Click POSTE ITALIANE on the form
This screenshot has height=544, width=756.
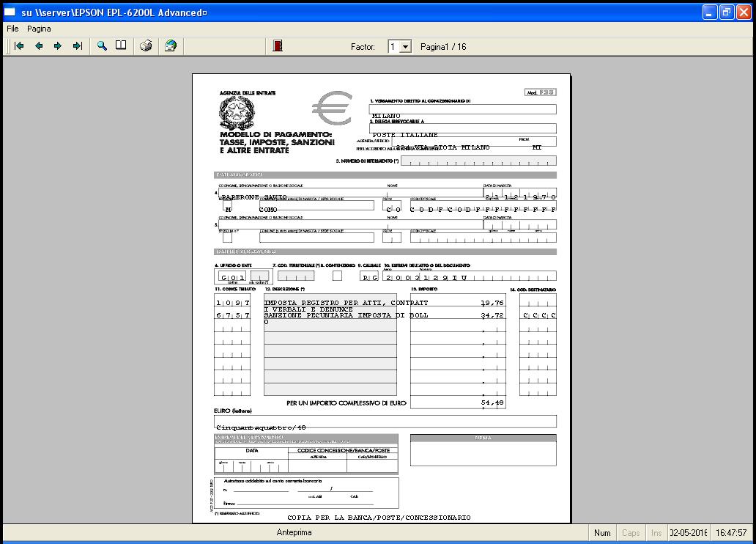[405, 135]
